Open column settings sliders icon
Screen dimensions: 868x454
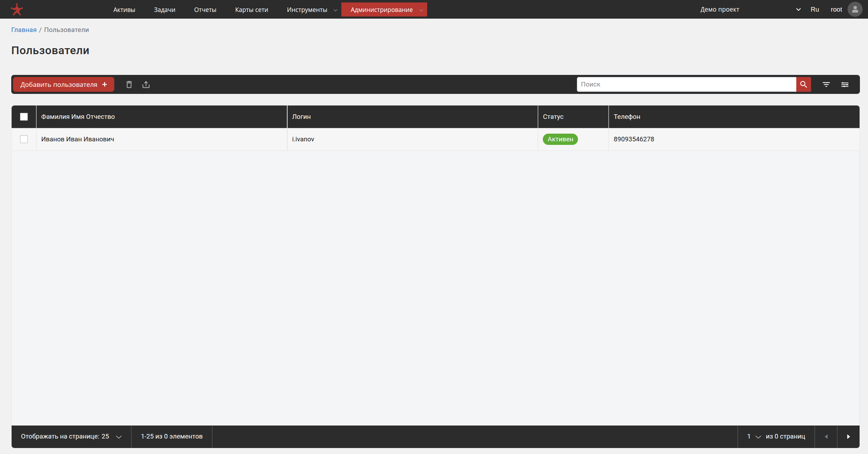coord(845,84)
